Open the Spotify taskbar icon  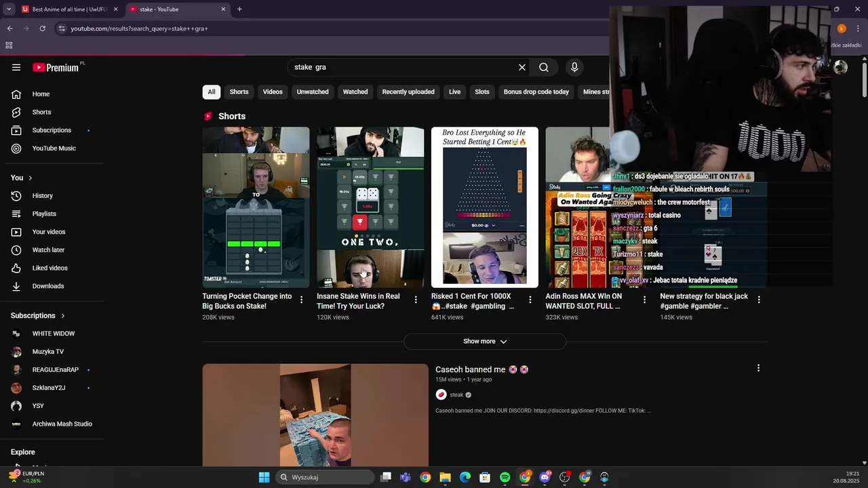pos(505,477)
